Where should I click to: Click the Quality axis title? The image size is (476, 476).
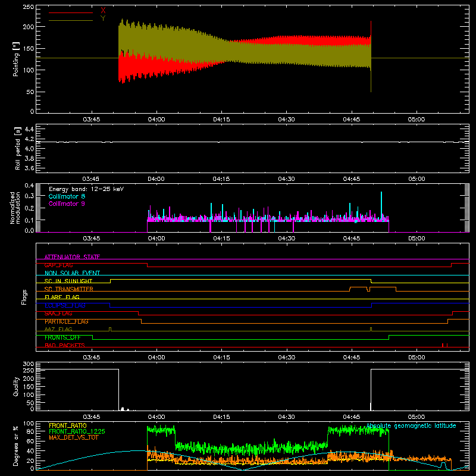tap(16, 386)
